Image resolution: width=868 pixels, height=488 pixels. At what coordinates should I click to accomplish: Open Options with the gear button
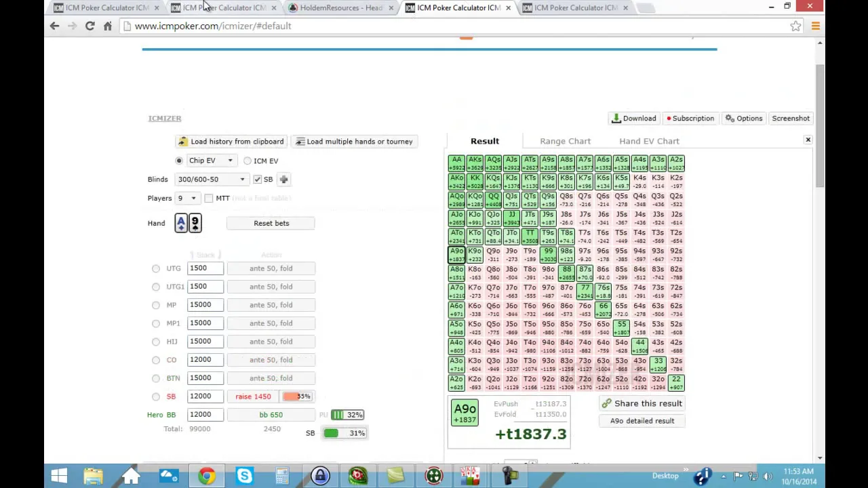744,118
